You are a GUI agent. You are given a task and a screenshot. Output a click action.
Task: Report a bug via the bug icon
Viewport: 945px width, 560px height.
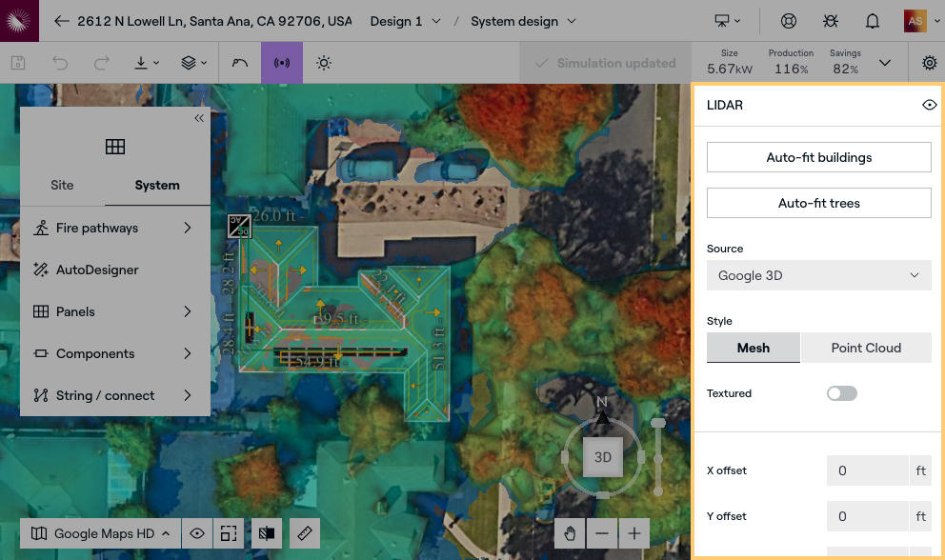[x=830, y=20]
